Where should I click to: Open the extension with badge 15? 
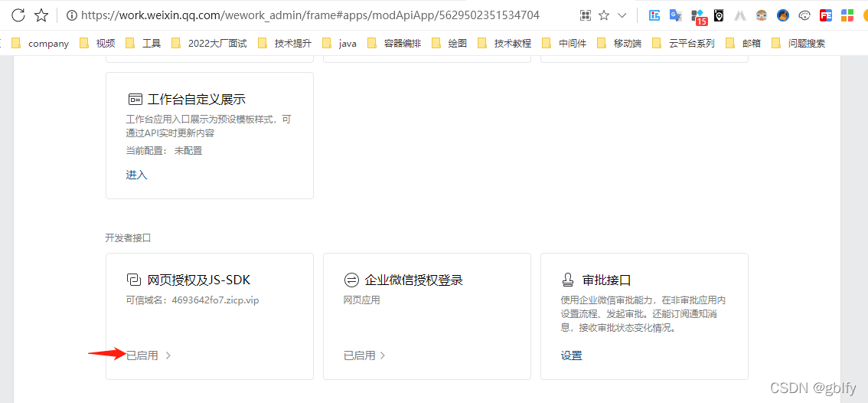[x=698, y=17]
